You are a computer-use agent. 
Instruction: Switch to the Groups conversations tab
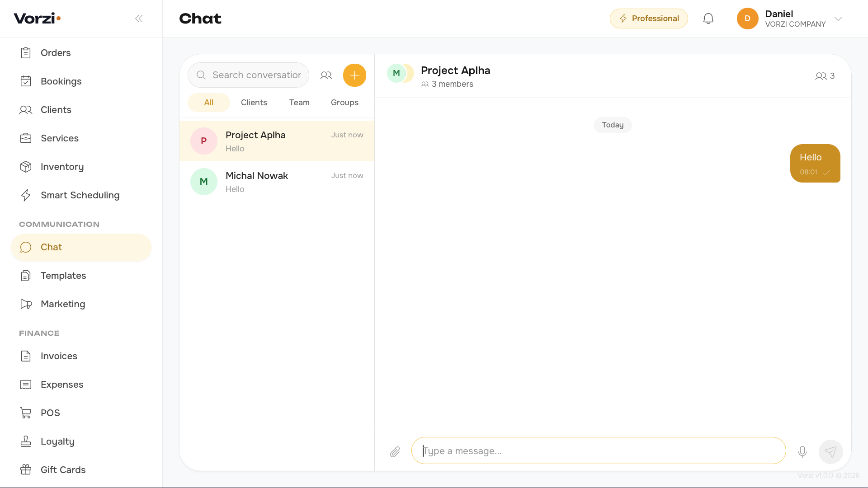coord(344,103)
